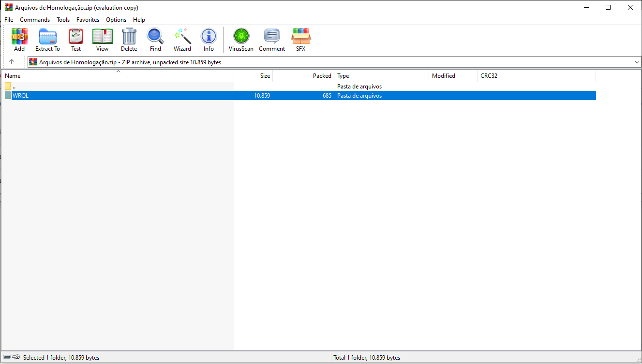Click the View file icon

click(102, 40)
